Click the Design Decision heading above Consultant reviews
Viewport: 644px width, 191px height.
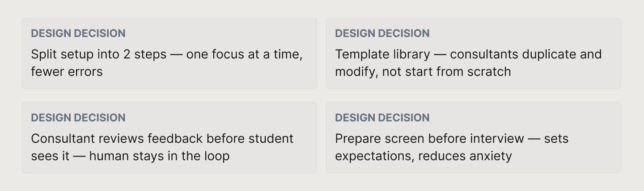(x=78, y=118)
